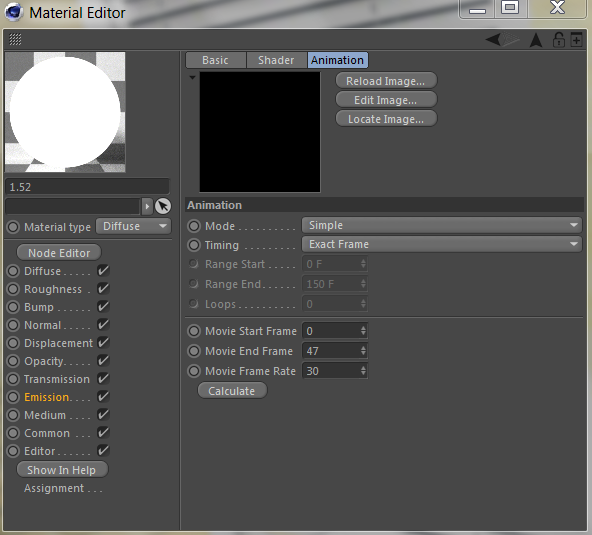
Task: Toggle the lock element icon
Action: pos(558,40)
